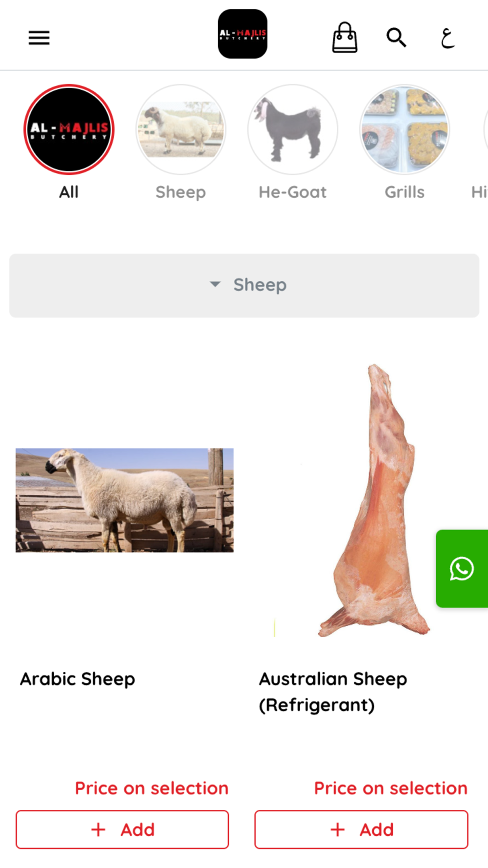Image resolution: width=488 pixels, height=868 pixels.
Task: Expand the Sheep section dropdown
Action: click(x=244, y=286)
